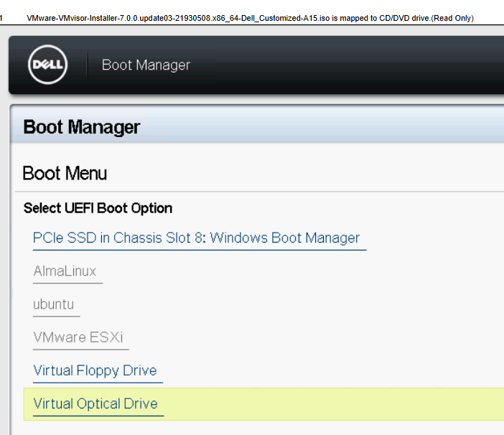The image size is (504, 435).
Task: Click the VMware ISO filename in status line
Action: (x=178, y=19)
